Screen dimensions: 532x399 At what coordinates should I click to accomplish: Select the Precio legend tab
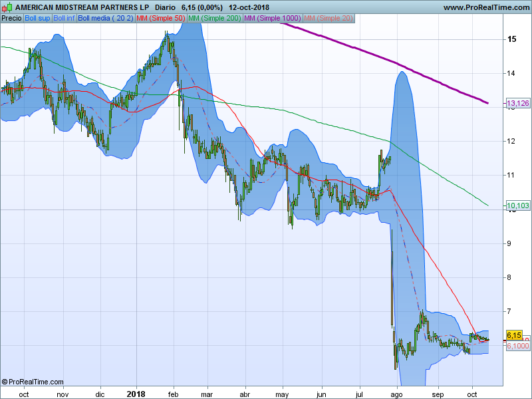[x=11, y=19]
